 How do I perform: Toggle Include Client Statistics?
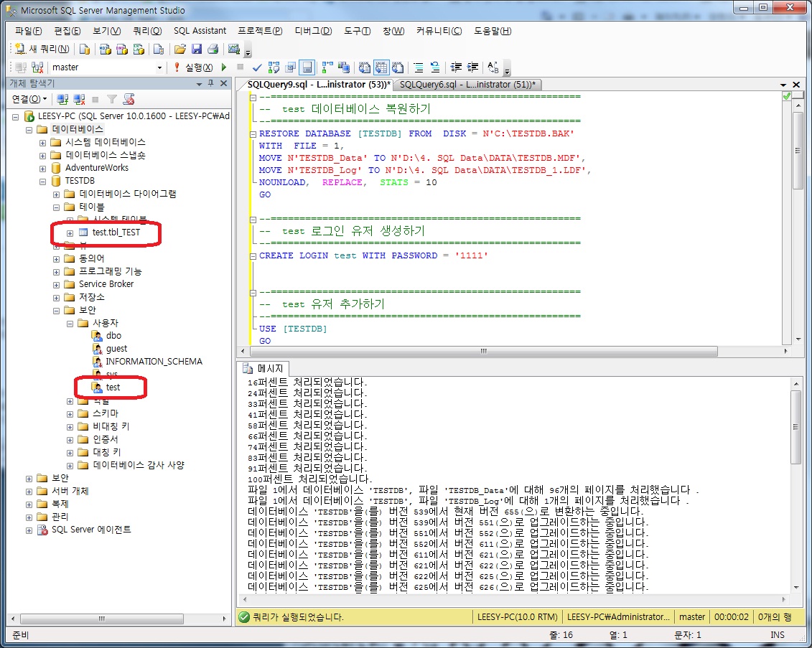[x=344, y=67]
